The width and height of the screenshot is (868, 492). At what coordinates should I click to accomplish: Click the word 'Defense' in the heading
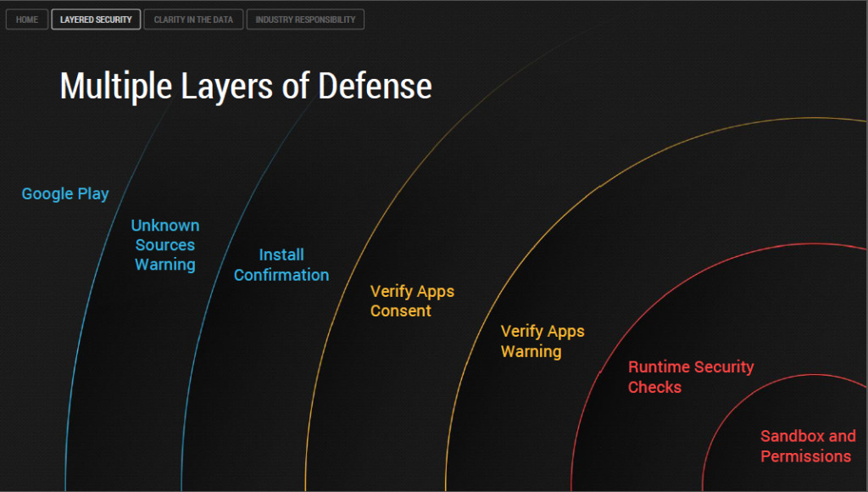click(x=375, y=87)
